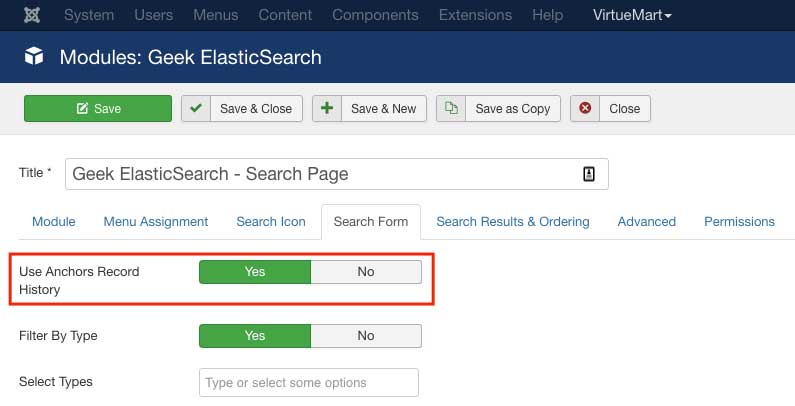Click the plus icon on Save & New

pos(327,108)
